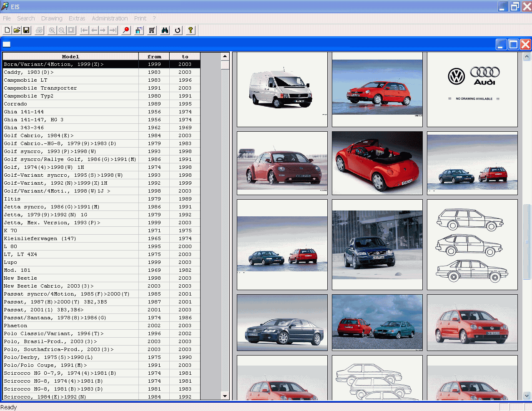Viewport: 532px width, 411px height.
Task: Select the 'Golf Cabrio, 1984(E)>' row
Action: click(x=101, y=135)
